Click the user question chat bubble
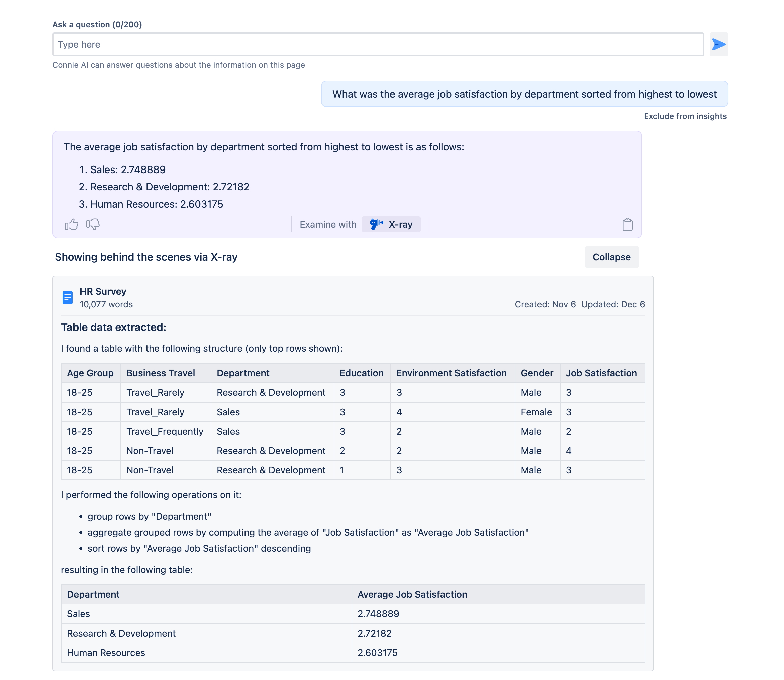784x680 pixels. 524,94
